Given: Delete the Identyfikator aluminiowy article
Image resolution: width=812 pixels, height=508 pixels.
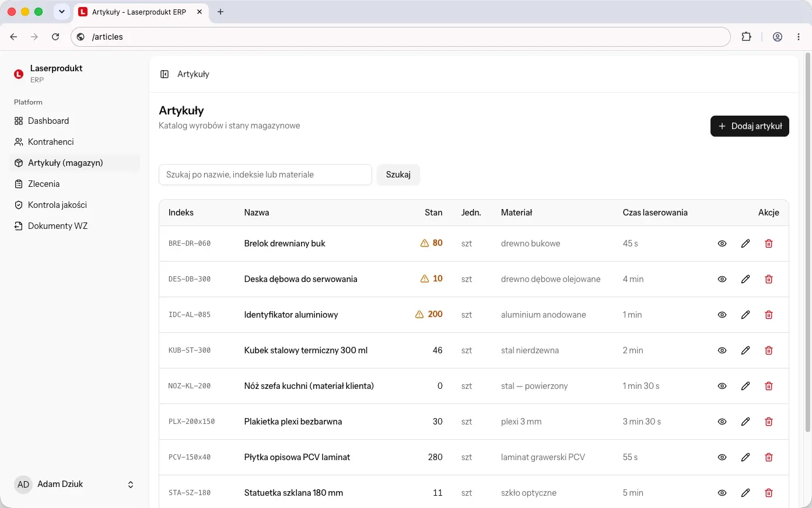Looking at the screenshot, I should [769, 315].
